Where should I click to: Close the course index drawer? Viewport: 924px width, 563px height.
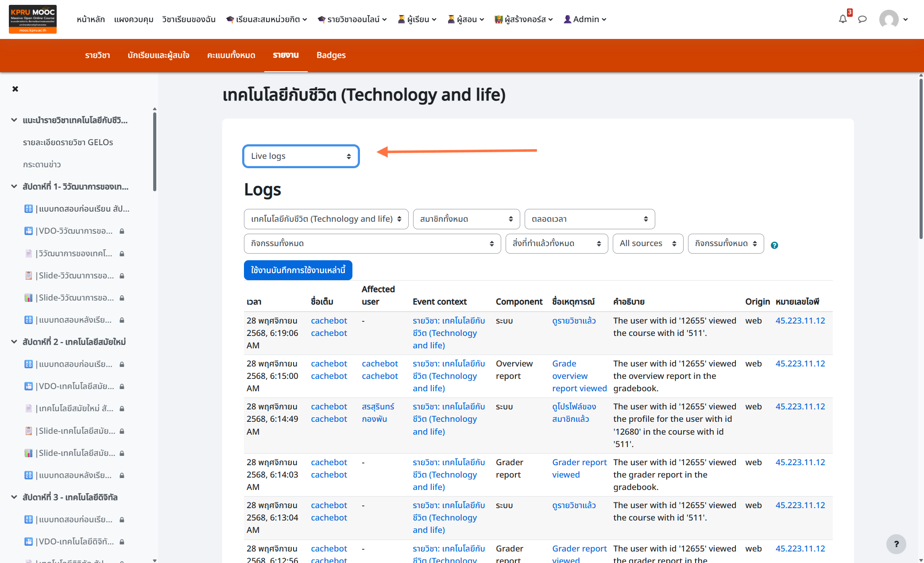click(15, 89)
